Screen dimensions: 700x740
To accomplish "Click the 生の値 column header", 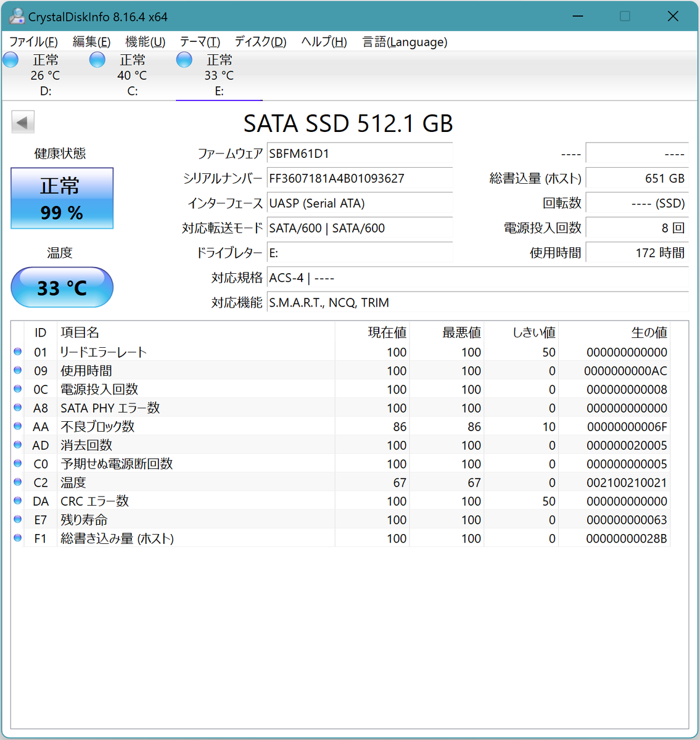I will coord(614,332).
